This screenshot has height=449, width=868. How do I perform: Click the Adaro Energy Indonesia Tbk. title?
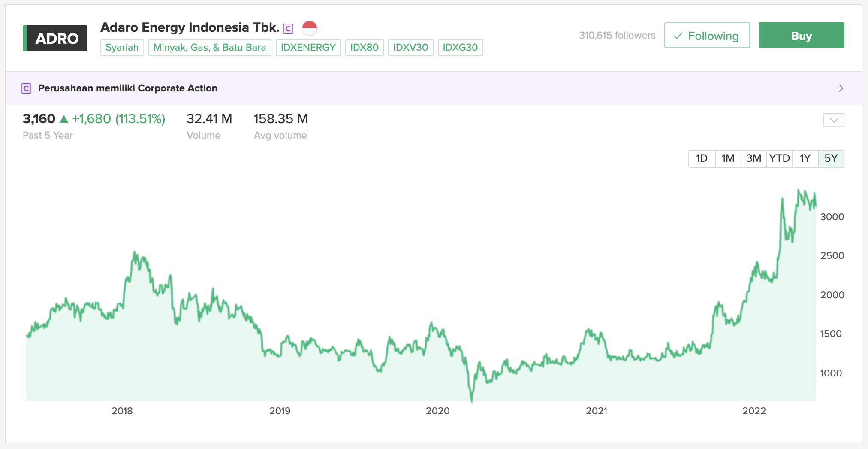click(x=190, y=27)
